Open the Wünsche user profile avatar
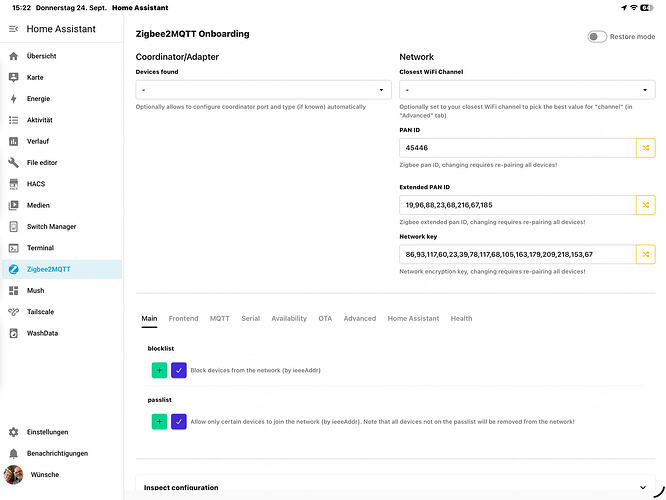This screenshot has height=500, width=666. (x=14, y=475)
